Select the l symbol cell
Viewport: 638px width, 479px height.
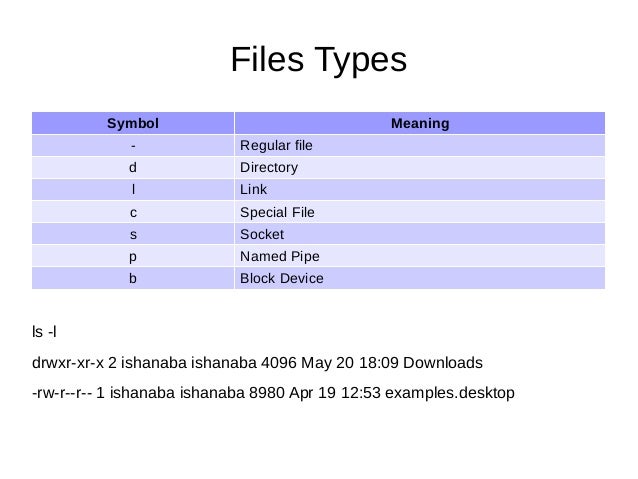133,190
